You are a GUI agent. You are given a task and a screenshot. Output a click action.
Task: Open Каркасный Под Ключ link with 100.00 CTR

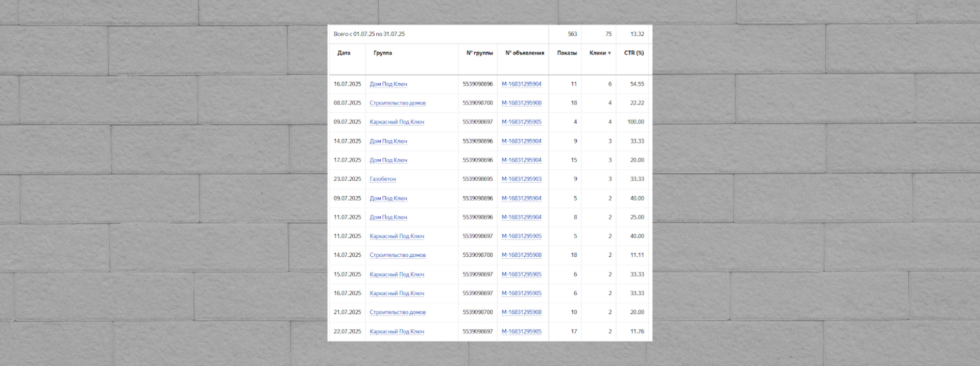pos(397,122)
